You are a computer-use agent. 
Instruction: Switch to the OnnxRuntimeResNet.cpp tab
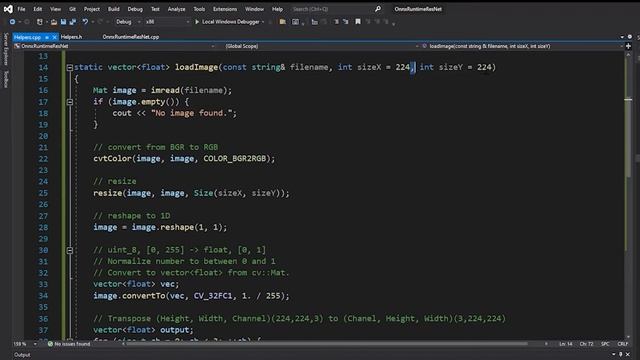131,37
